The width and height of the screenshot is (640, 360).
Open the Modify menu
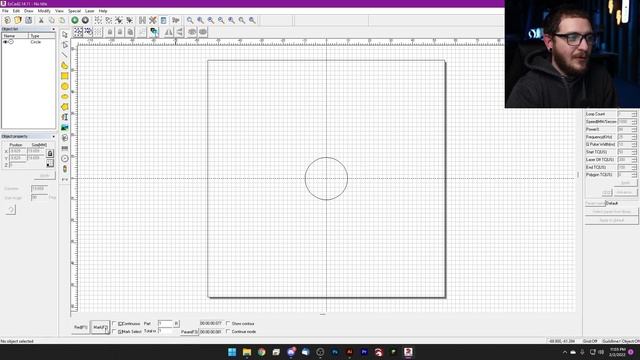[44, 11]
